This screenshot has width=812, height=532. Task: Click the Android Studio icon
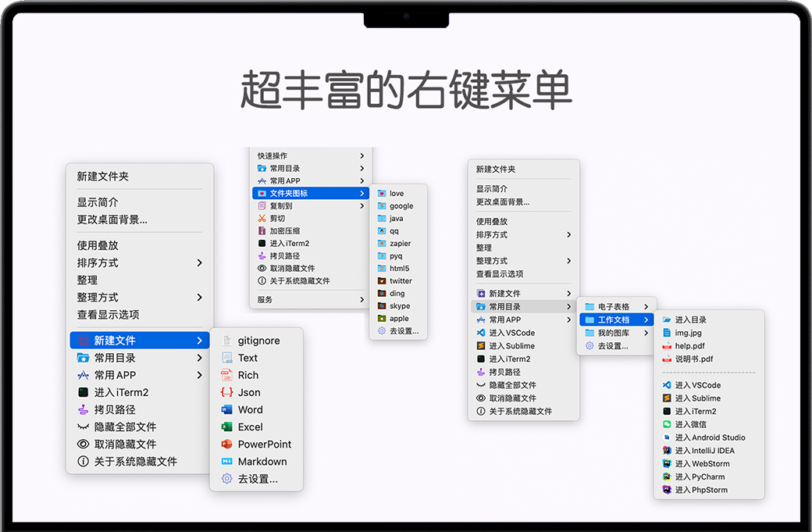(667, 437)
